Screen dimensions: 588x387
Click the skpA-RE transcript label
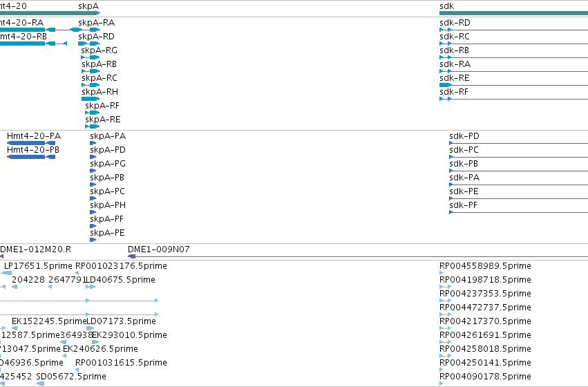click(103, 120)
